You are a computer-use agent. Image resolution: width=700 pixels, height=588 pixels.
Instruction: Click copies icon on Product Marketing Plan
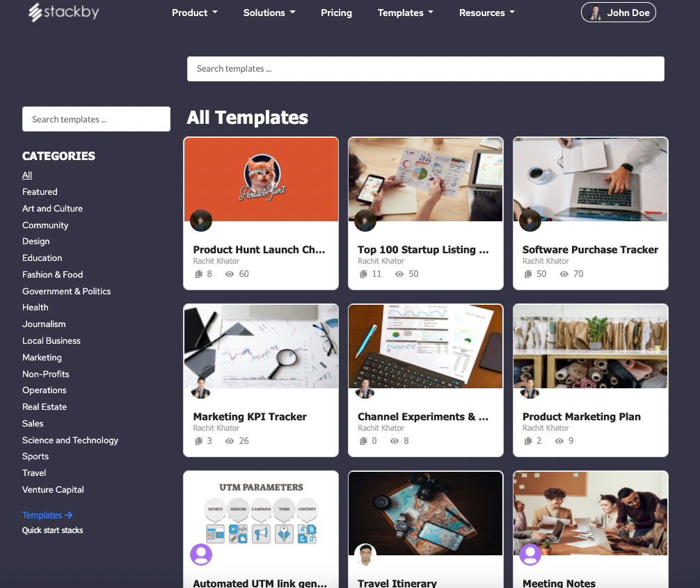point(528,441)
